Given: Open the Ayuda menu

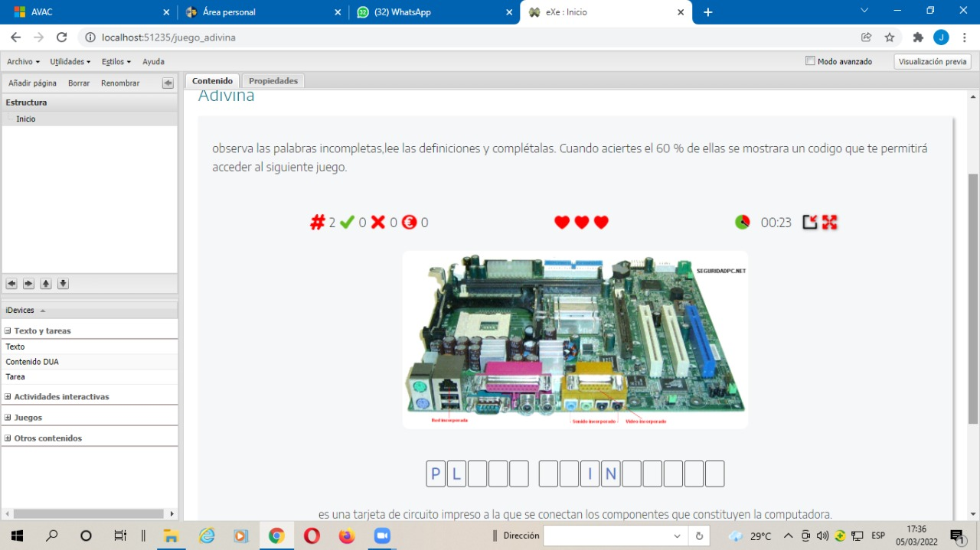Looking at the screenshot, I should [153, 61].
